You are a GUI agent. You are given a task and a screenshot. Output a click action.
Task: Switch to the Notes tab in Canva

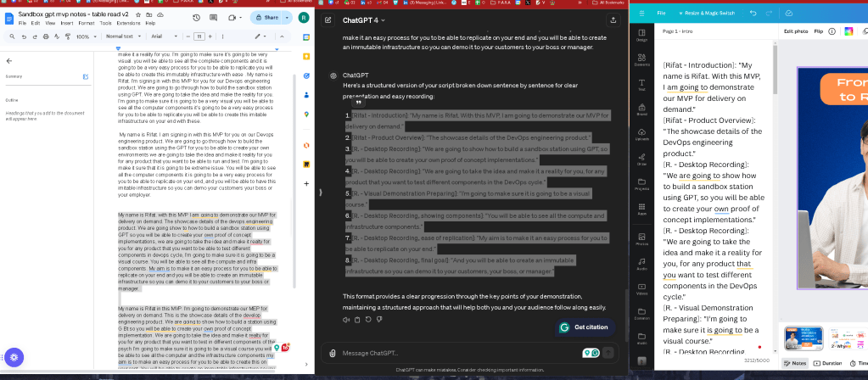[x=795, y=363]
